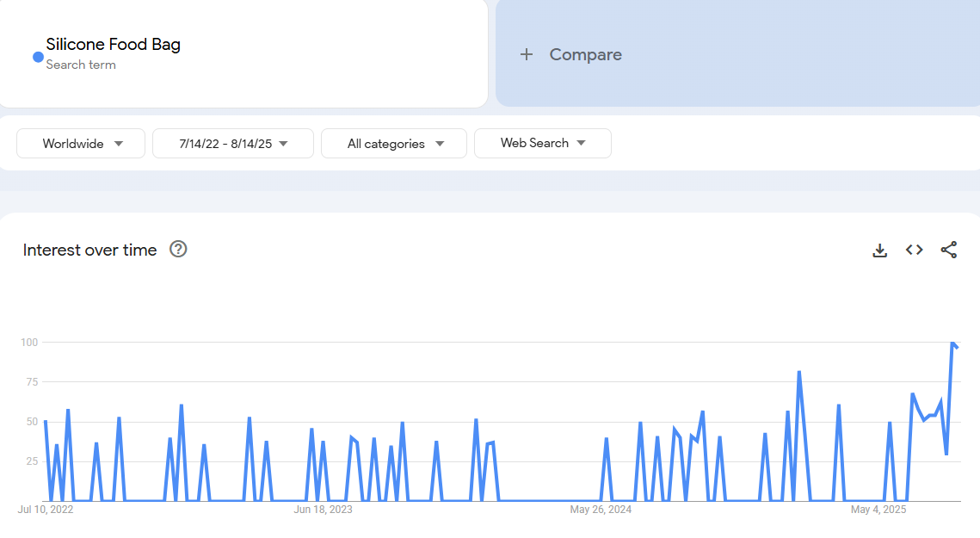
Task: Select the Interest over time heading
Action: 89,250
